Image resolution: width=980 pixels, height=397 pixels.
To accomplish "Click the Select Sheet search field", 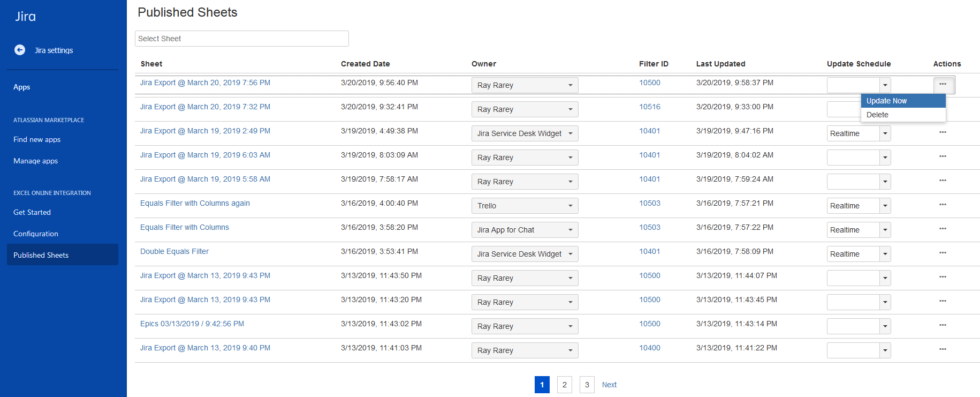I will [x=241, y=39].
